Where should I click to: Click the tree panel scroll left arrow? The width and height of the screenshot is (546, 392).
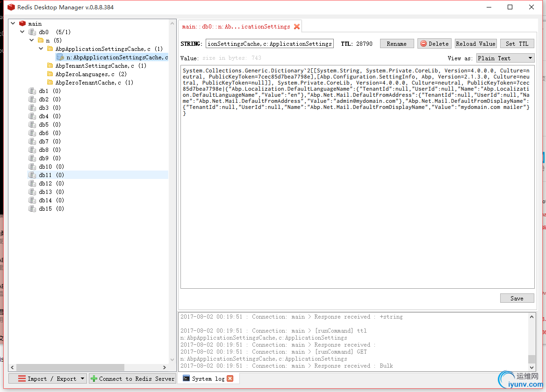pyautogui.click(x=13, y=367)
